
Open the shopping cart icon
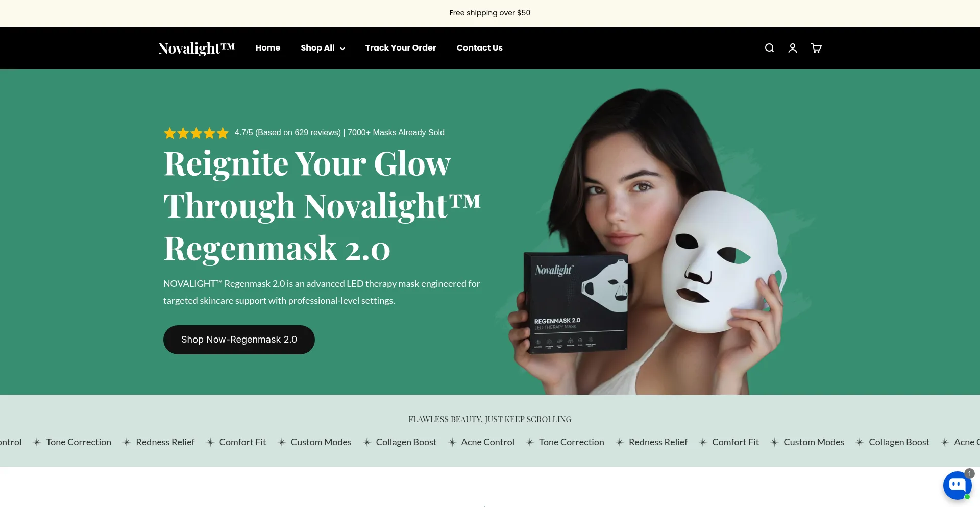(x=816, y=48)
